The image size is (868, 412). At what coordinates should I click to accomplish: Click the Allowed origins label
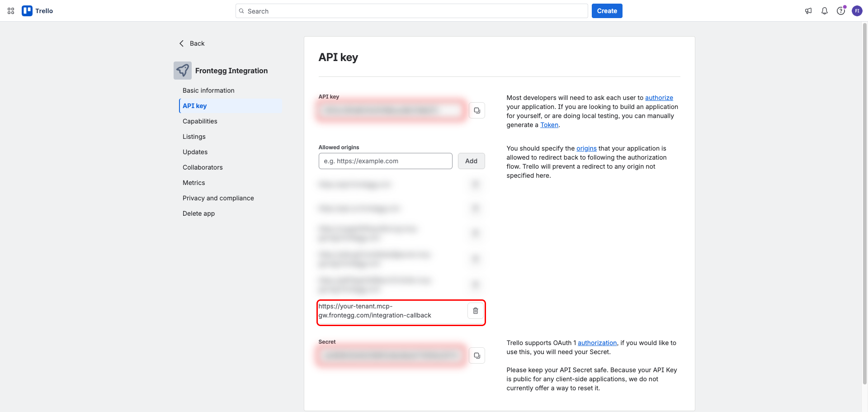(x=339, y=147)
